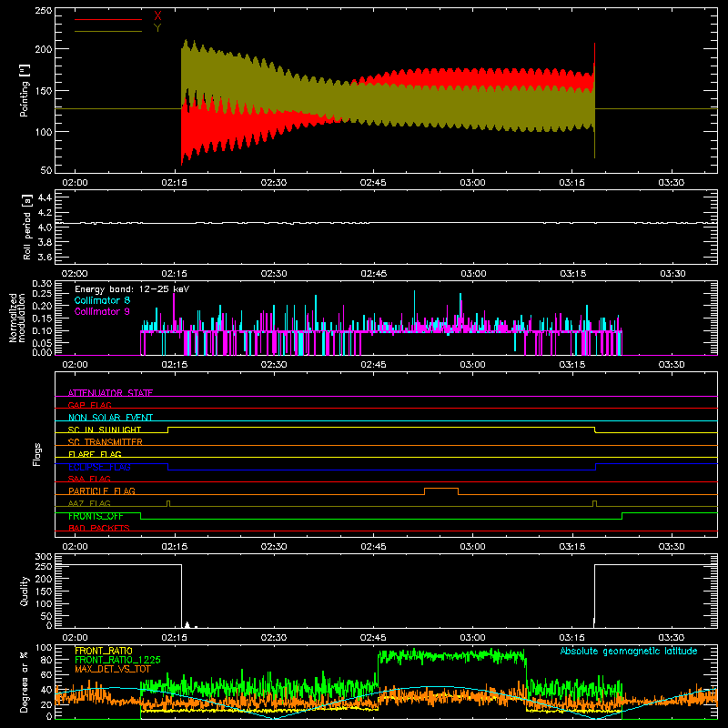Click the 0.30 tick on the modulation axis
The height and width of the screenshot is (728, 728).
point(42,284)
